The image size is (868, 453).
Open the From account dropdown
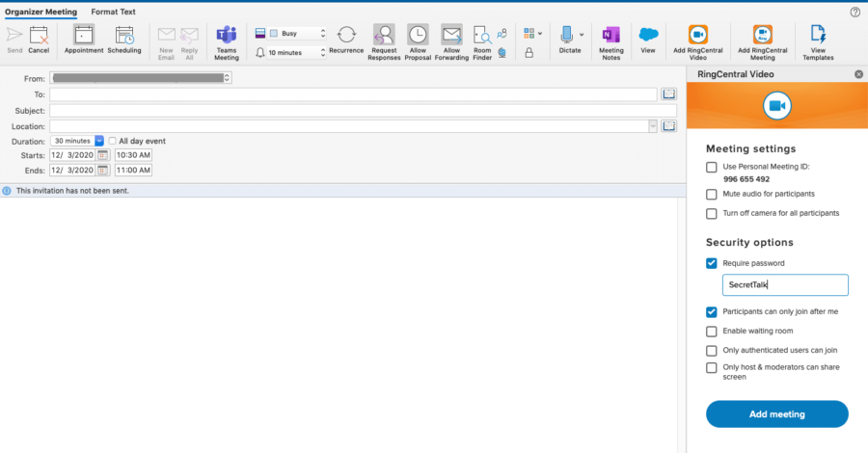click(x=227, y=77)
